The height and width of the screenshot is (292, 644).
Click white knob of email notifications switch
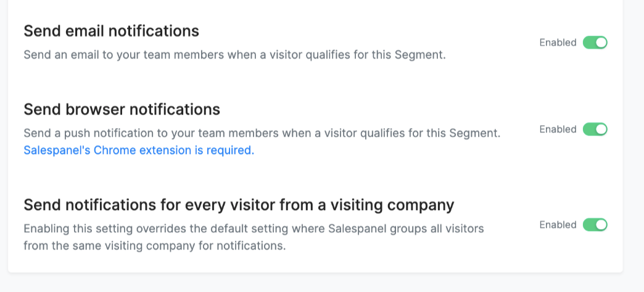pos(601,43)
